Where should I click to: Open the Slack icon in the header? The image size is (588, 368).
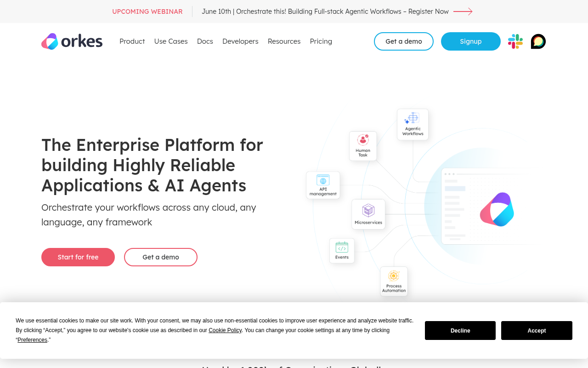pos(515,41)
